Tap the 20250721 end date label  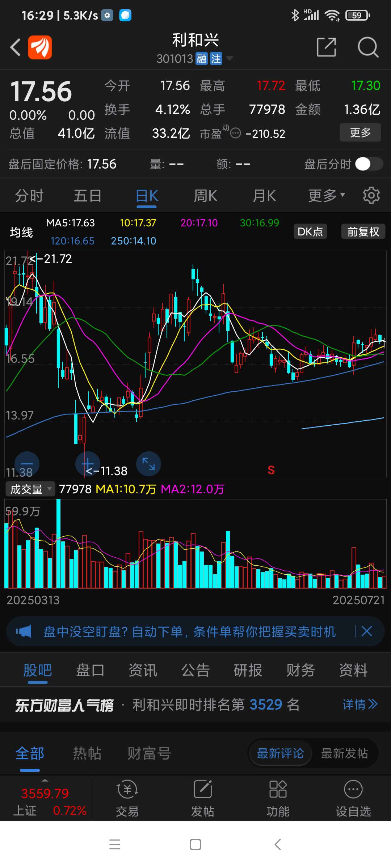(359, 600)
